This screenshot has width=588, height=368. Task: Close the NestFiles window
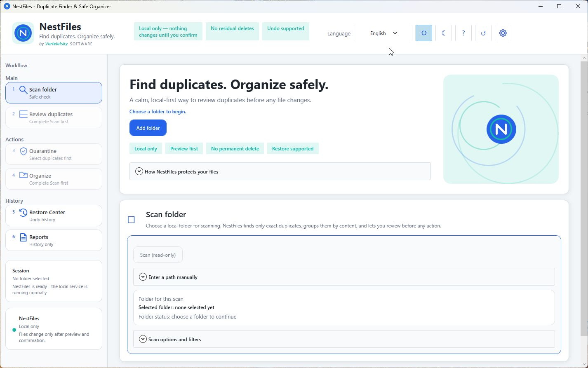(x=578, y=6)
